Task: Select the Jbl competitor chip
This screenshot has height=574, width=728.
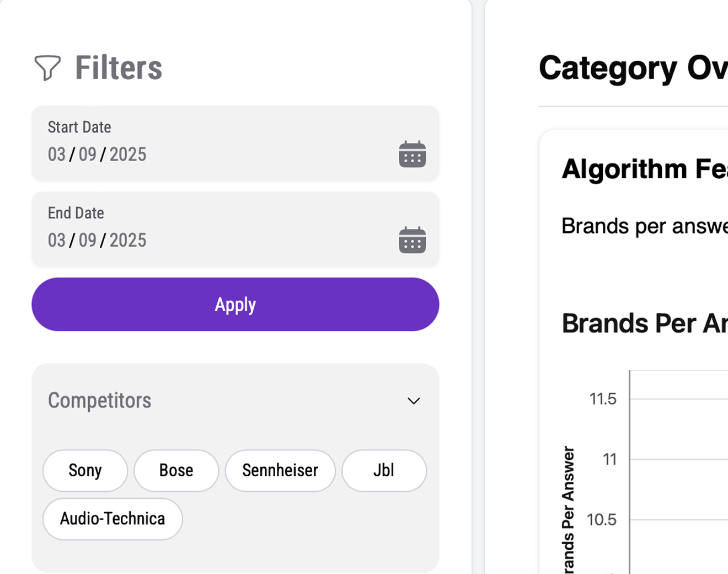Action: (384, 470)
